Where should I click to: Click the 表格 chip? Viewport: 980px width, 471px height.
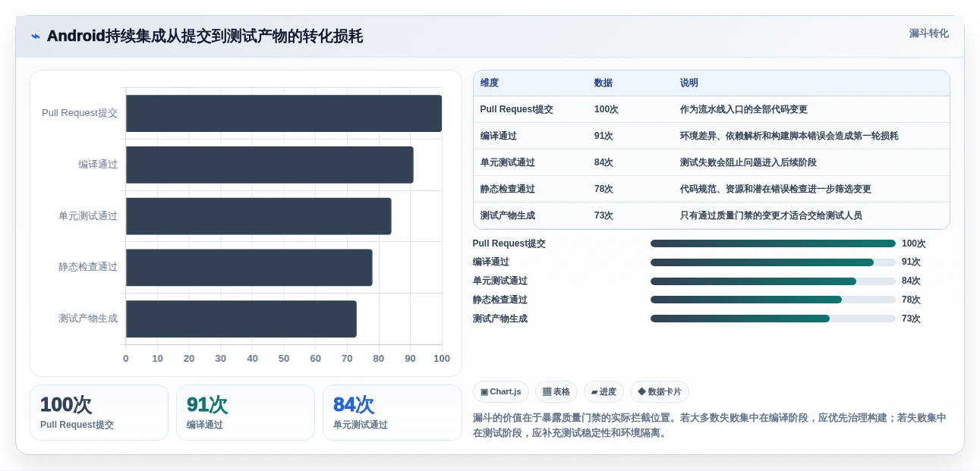(x=556, y=392)
